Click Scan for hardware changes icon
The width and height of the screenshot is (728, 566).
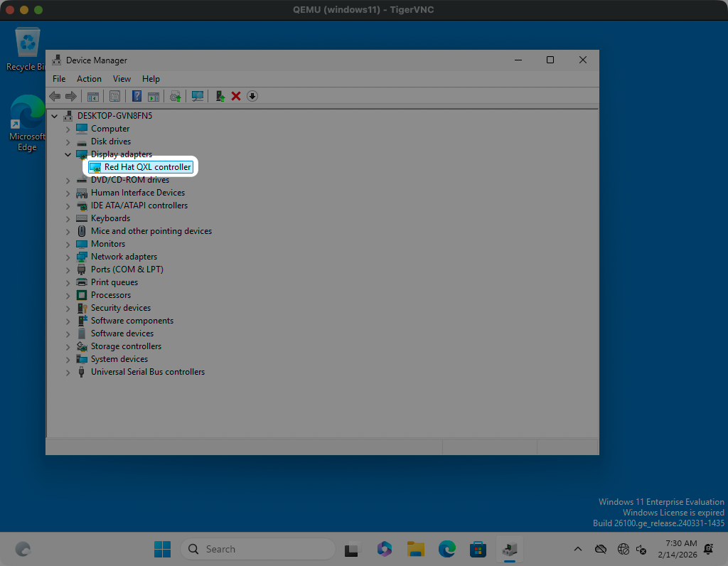[198, 96]
